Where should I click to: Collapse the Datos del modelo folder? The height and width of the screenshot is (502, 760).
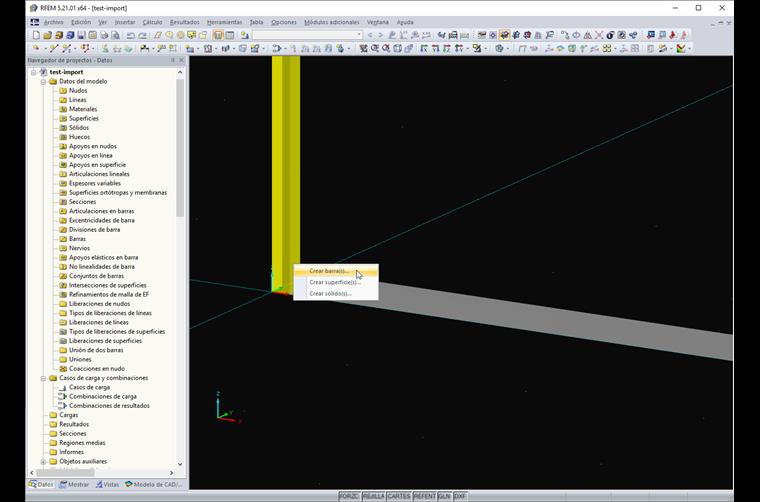pos(43,81)
